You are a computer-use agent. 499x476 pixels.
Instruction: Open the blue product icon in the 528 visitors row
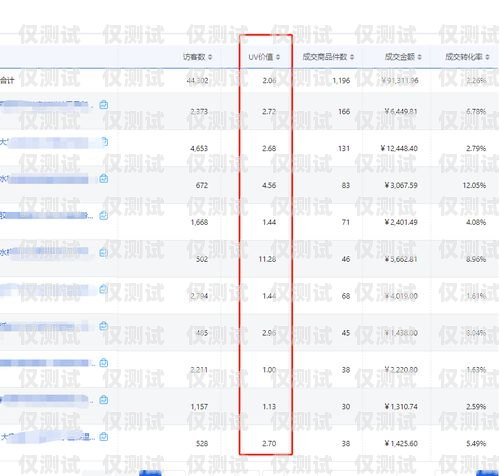pos(104,436)
